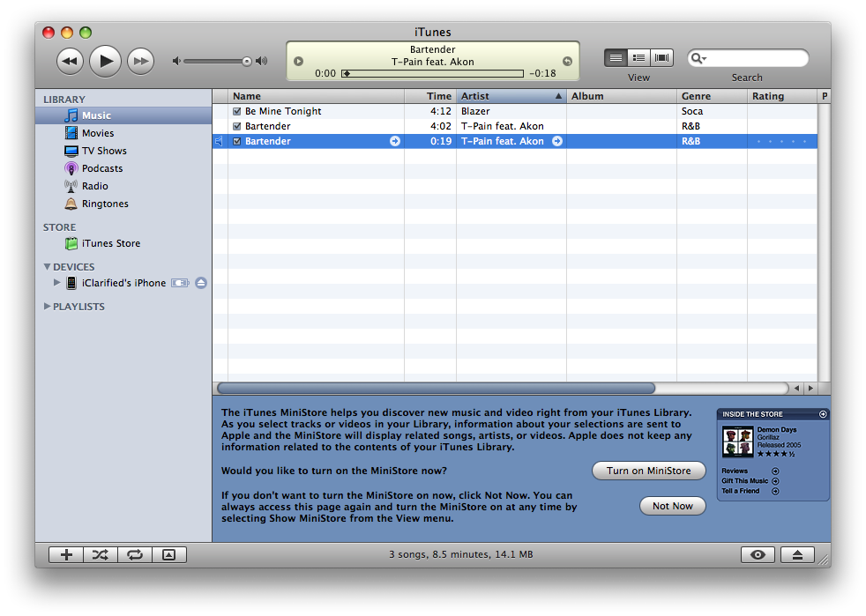Uncheck the Be Mine Tonight song
This screenshot has height=616, width=866.
click(236, 112)
